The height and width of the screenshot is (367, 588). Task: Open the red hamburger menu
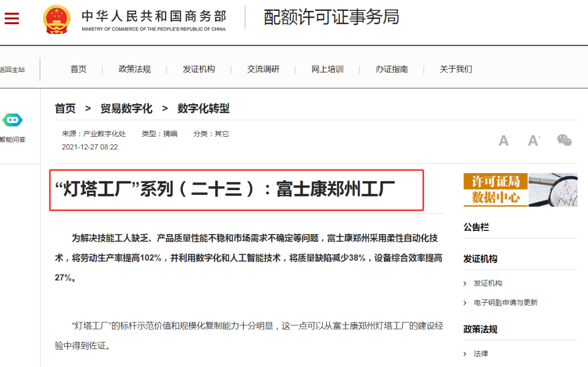coord(11,18)
